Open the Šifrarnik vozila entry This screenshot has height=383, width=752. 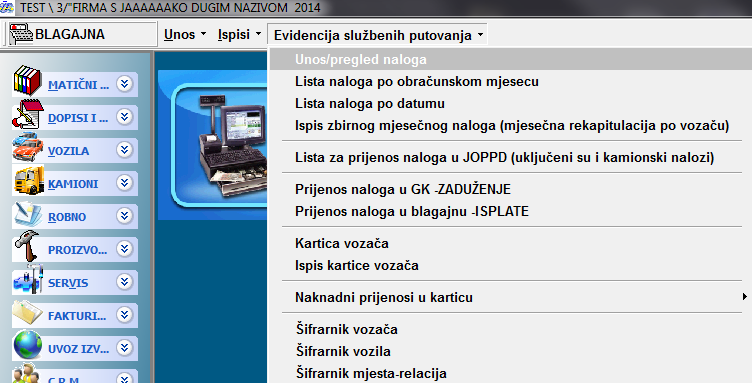(x=343, y=351)
